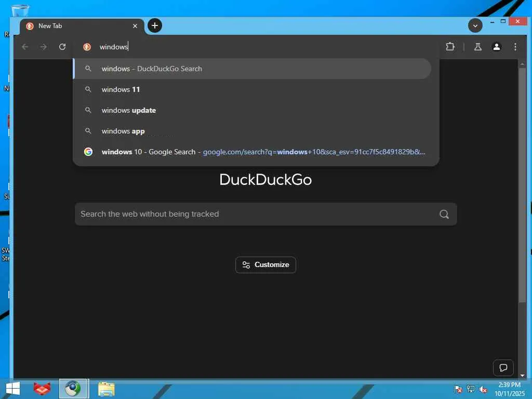The width and height of the screenshot is (532, 399).
Task: Click the vertical scrollbar thumb
Action: pyautogui.click(x=522, y=185)
